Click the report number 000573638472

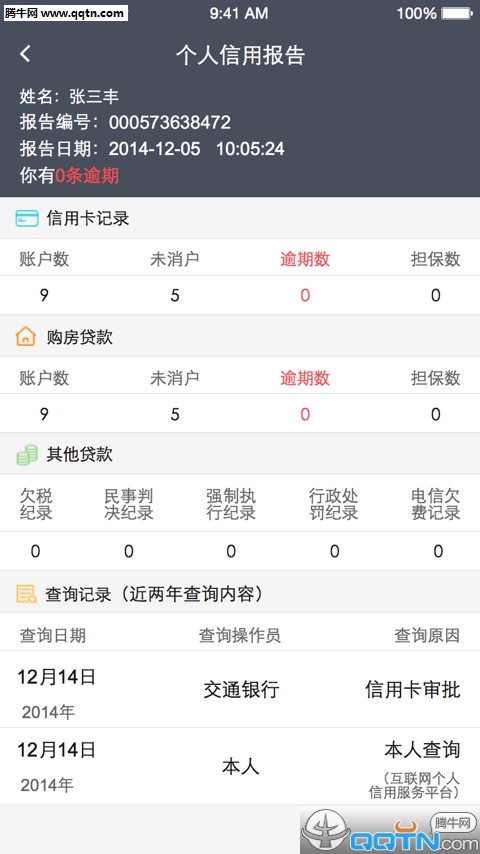(169, 122)
